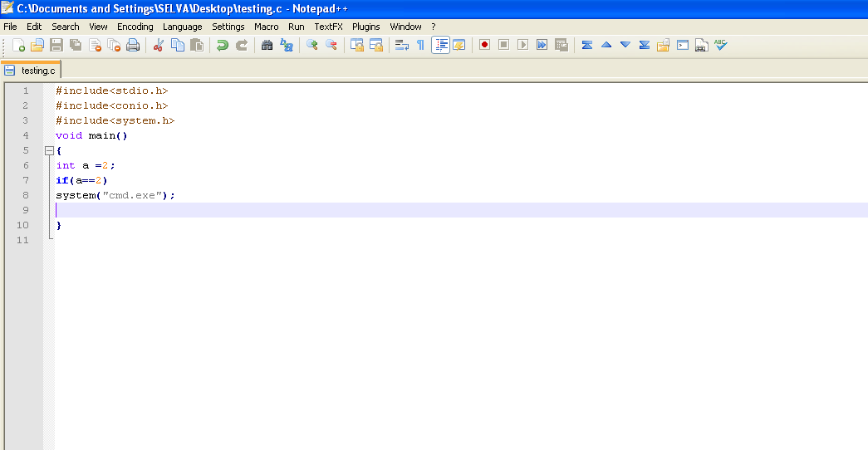Click the int a =2; line

click(86, 165)
